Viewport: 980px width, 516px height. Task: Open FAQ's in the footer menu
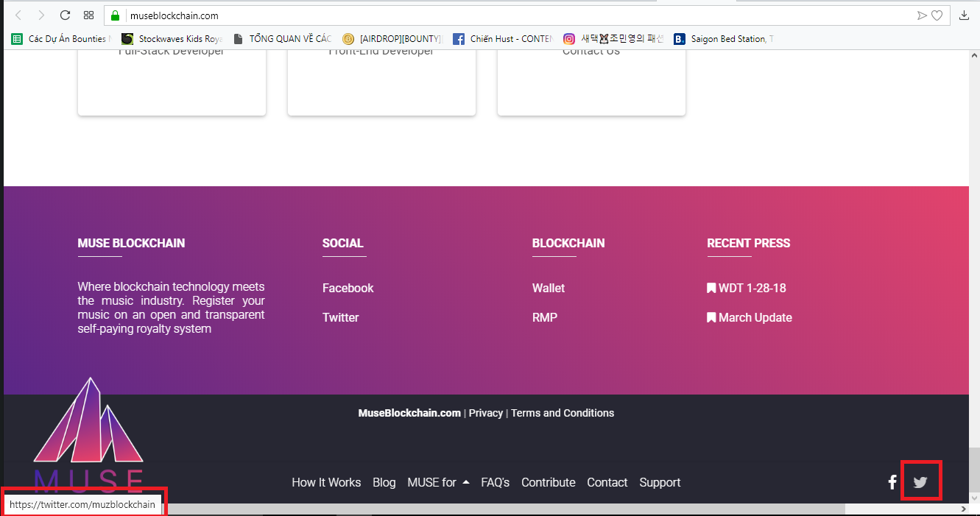495,482
